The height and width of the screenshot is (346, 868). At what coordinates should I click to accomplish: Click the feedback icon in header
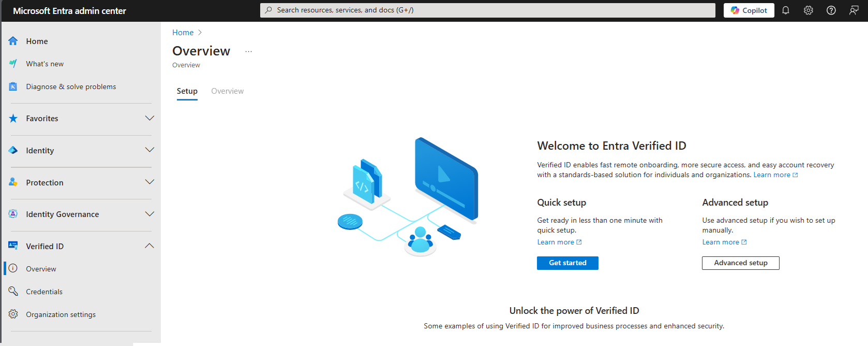point(854,10)
